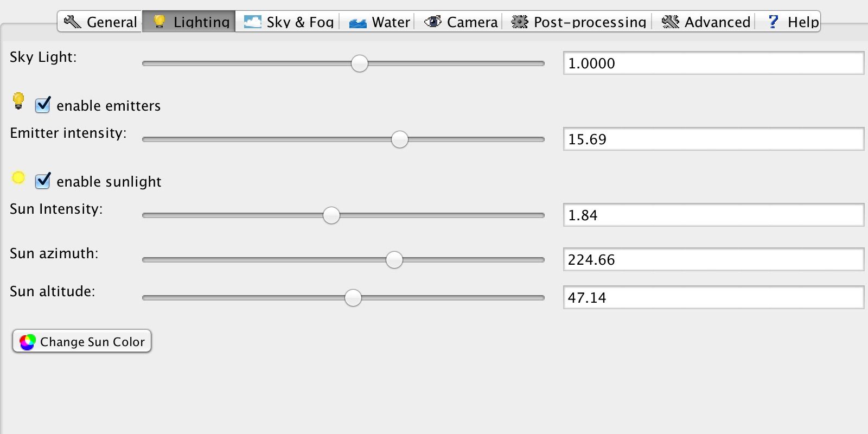
Task: Click the wrench icon on General tab
Action: 72,22
